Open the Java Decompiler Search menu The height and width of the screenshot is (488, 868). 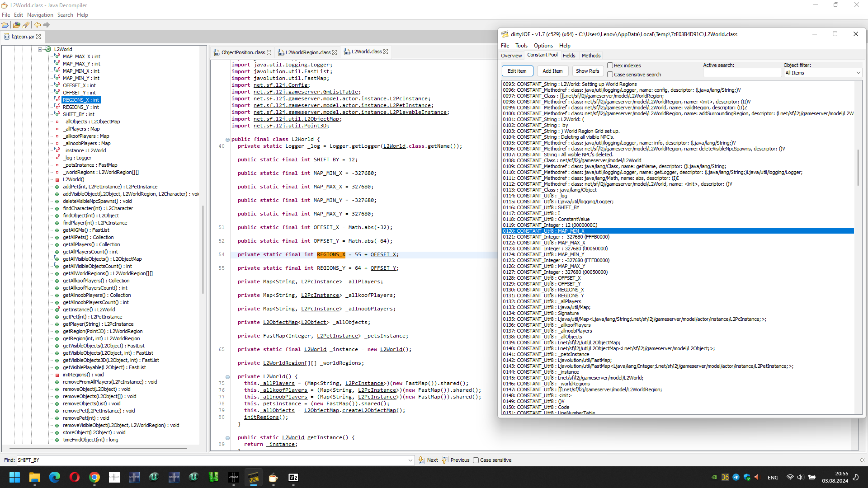point(65,15)
